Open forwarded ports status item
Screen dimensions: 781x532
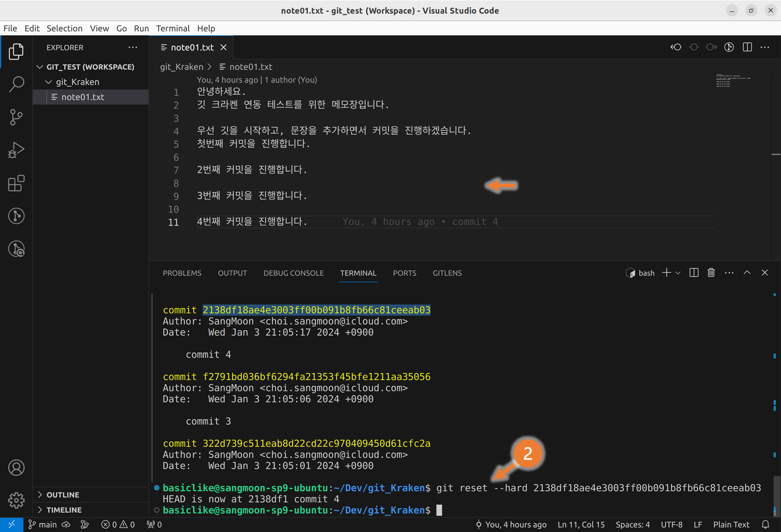pos(154,525)
